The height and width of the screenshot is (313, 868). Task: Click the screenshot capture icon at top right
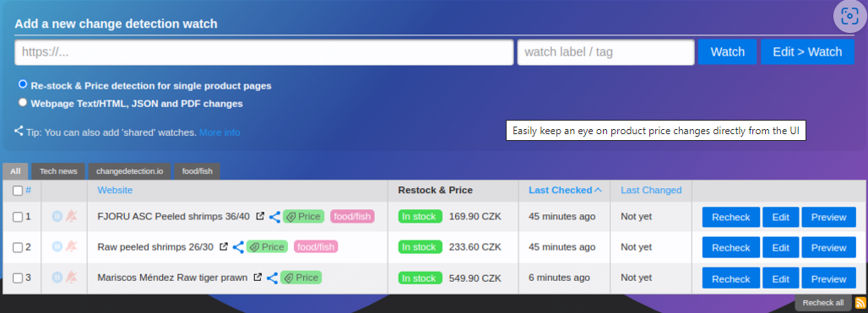tap(849, 16)
